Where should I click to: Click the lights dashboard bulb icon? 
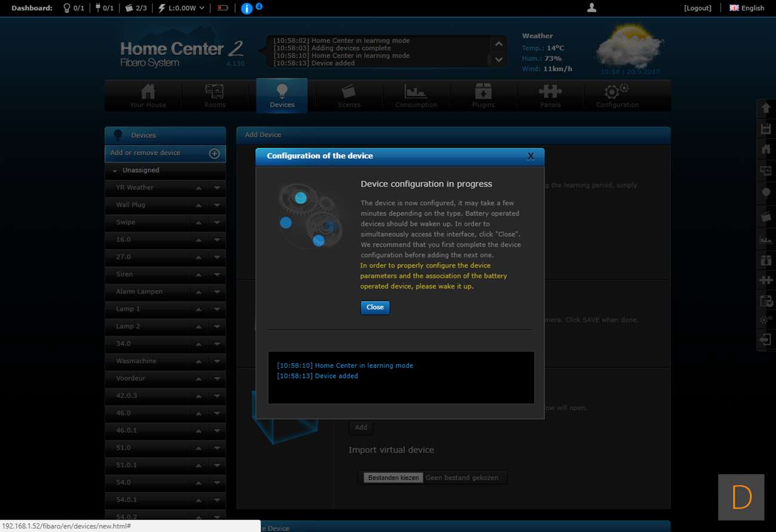(67, 8)
